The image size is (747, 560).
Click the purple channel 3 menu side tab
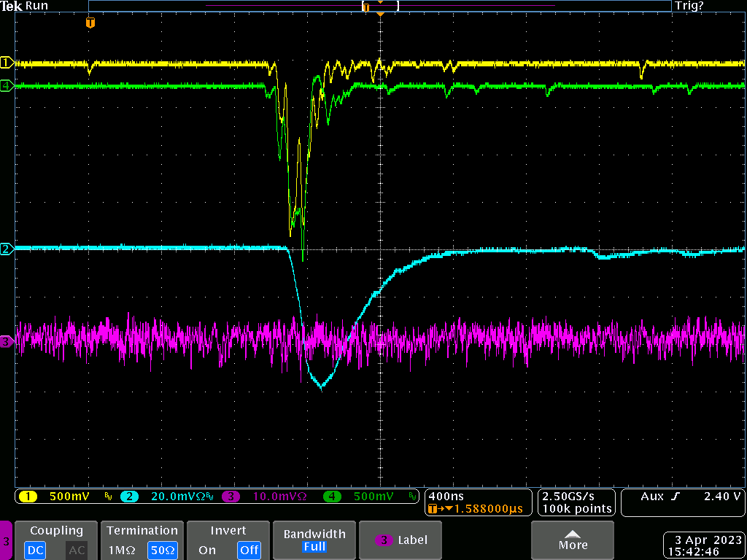point(6,541)
